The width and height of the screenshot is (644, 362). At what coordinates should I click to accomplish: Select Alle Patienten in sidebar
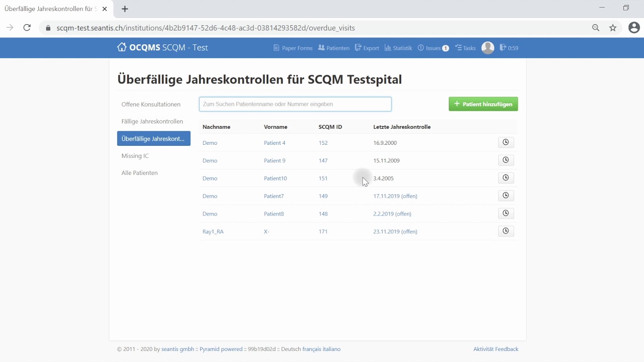click(x=153, y=173)
